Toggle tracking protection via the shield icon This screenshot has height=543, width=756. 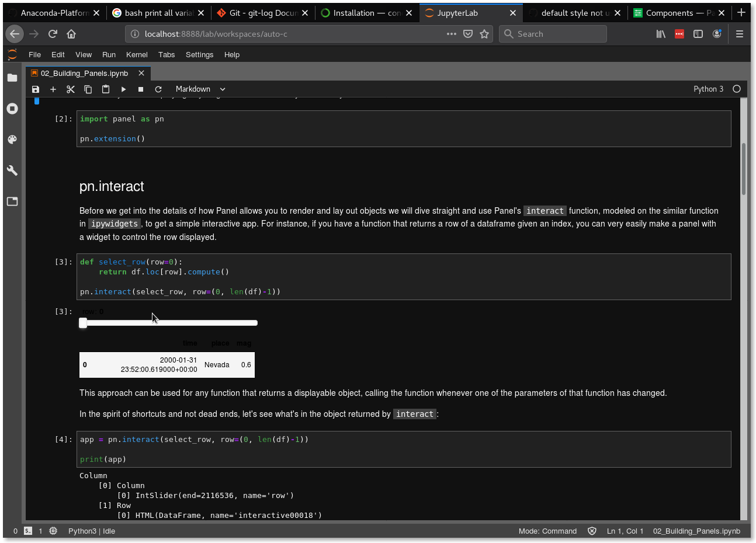tap(468, 34)
